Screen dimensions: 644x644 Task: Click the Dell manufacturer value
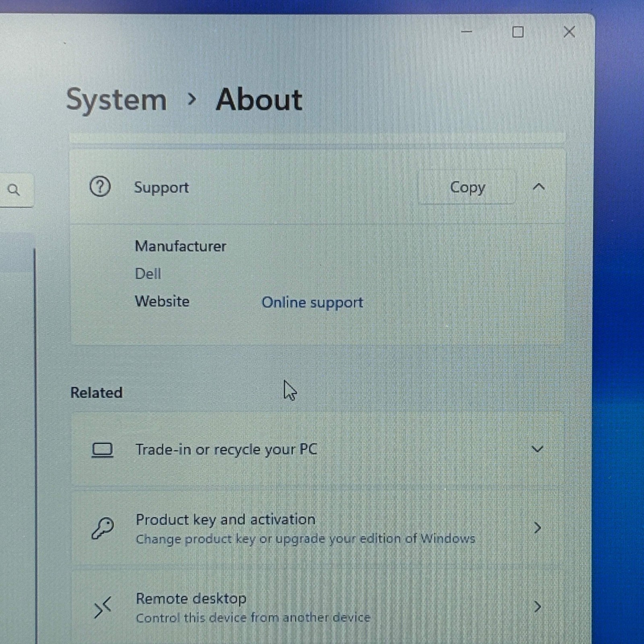tap(148, 274)
